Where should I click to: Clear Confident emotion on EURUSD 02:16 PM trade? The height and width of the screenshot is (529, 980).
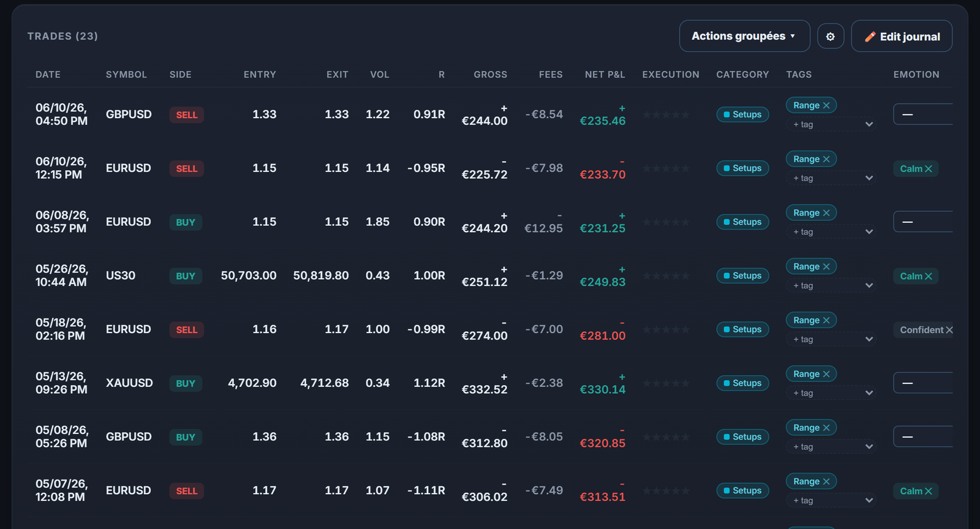[x=949, y=330]
